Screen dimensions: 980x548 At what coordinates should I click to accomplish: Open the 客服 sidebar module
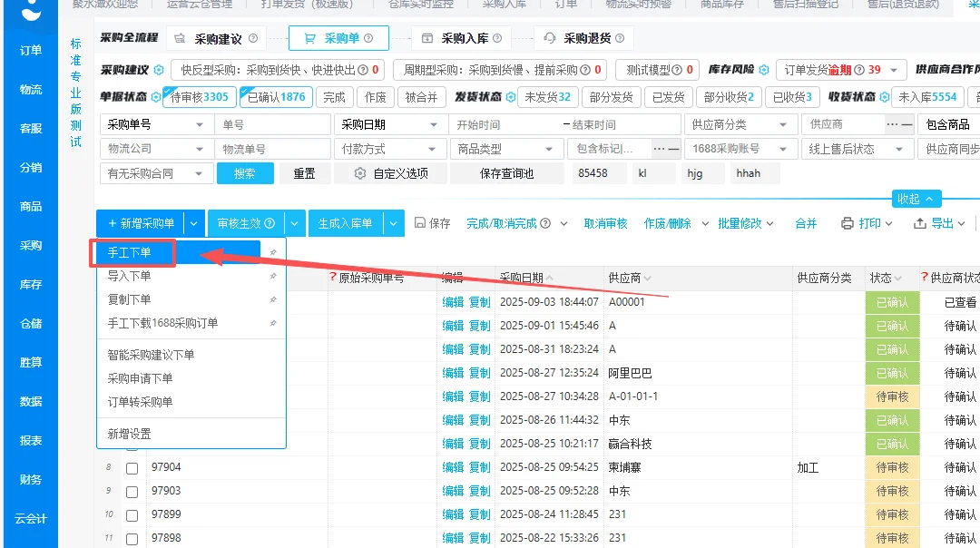[x=31, y=129]
